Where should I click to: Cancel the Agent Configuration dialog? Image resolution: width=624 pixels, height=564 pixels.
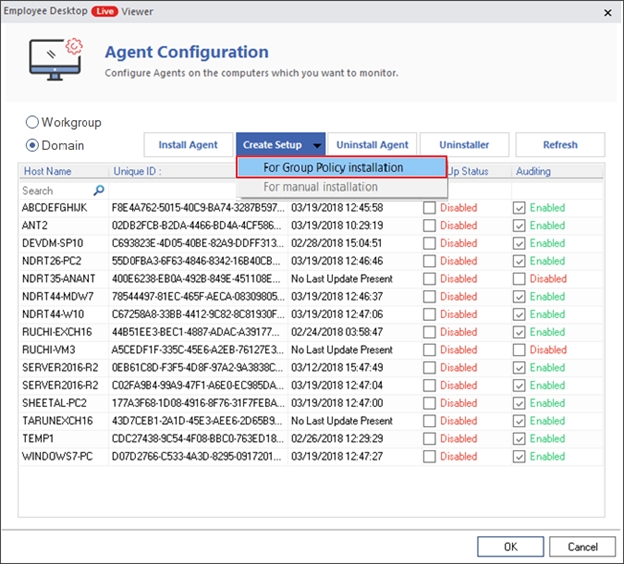582,547
